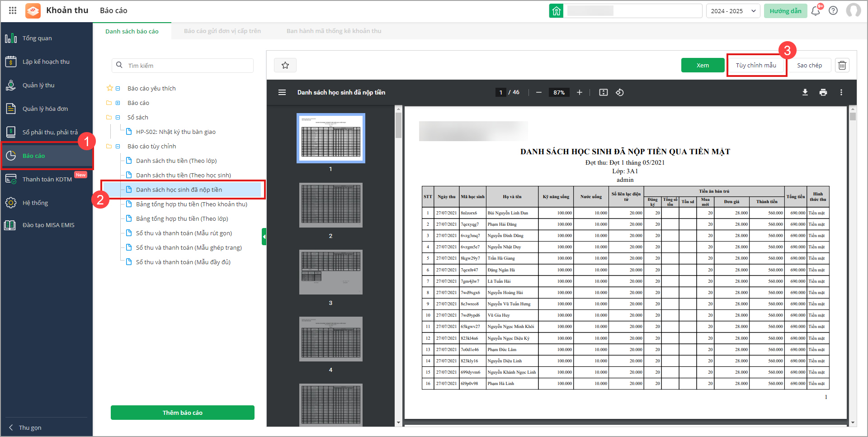Download the PDF report
Image resolution: width=868 pixels, height=437 pixels.
point(805,92)
